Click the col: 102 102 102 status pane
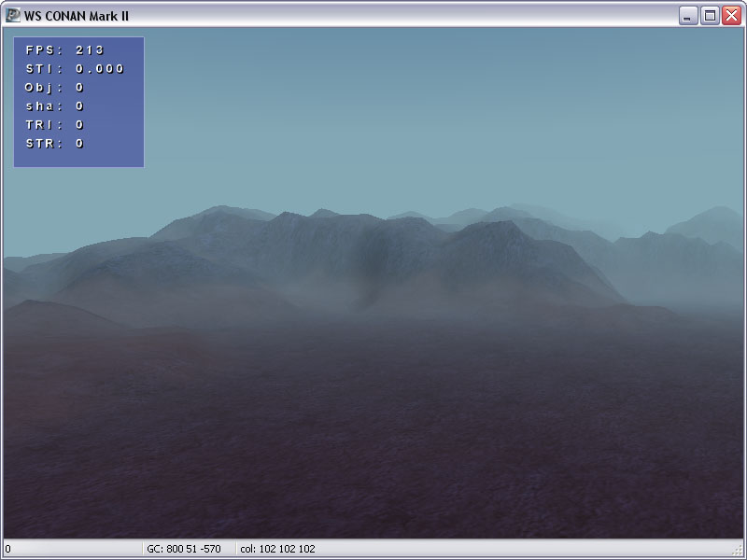The height and width of the screenshot is (560, 747). (276, 549)
